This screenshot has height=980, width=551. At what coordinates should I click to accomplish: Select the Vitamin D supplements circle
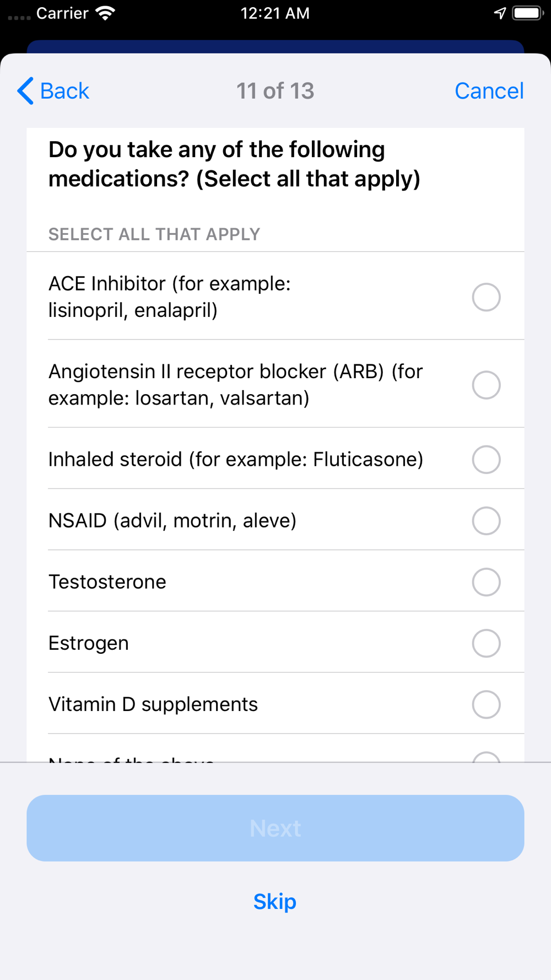click(486, 704)
